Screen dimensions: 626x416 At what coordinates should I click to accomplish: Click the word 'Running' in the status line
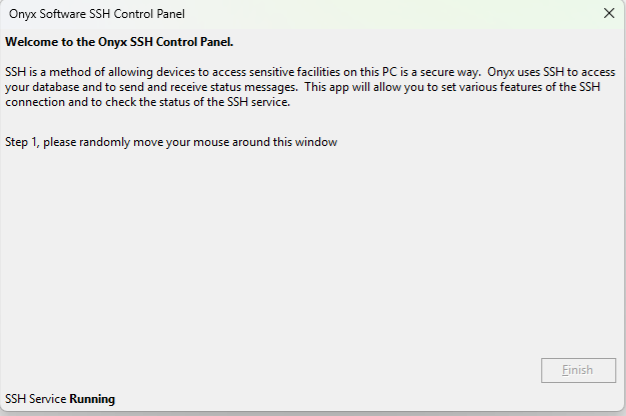pos(92,399)
